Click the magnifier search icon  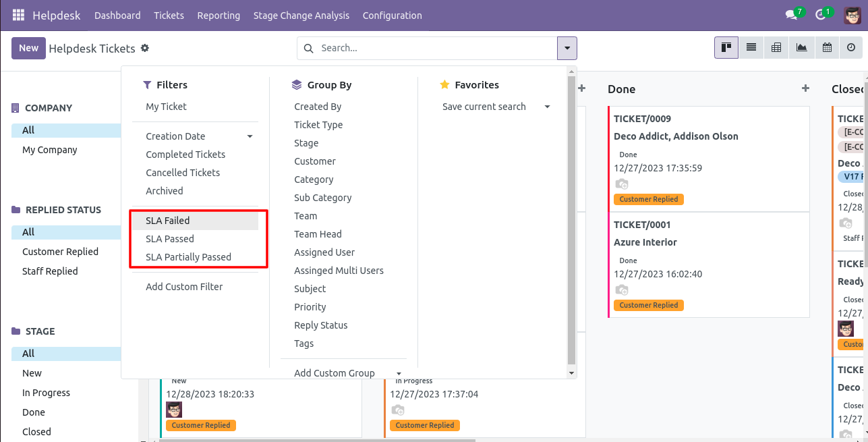click(x=309, y=49)
